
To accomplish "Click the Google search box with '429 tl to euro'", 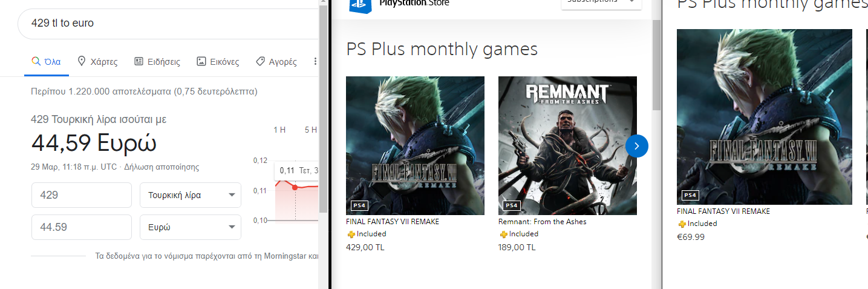I will (x=168, y=23).
